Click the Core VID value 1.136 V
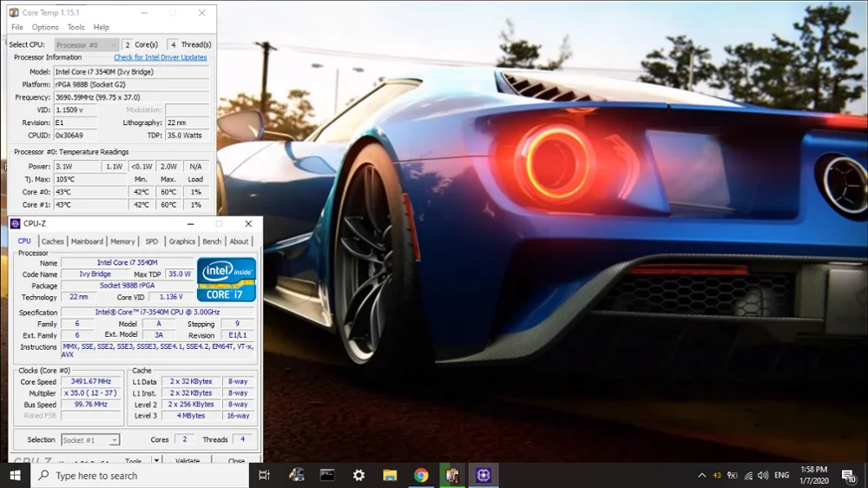The height and width of the screenshot is (488, 868). [x=170, y=297]
